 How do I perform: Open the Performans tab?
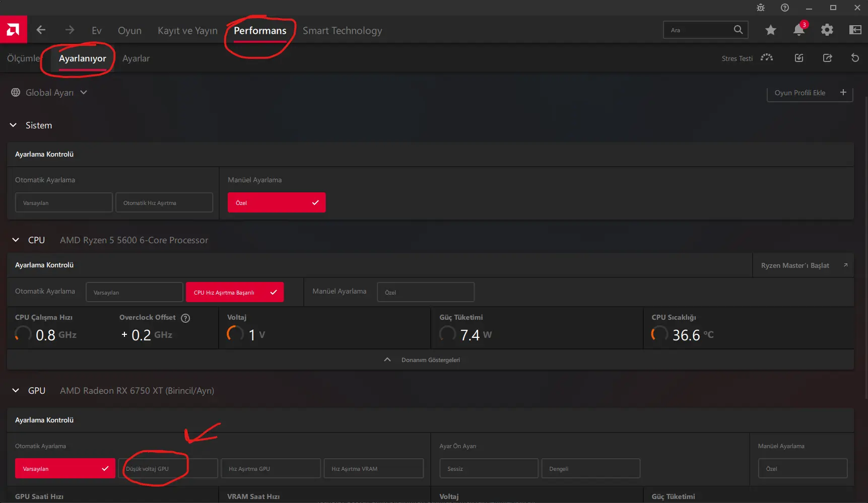(260, 31)
